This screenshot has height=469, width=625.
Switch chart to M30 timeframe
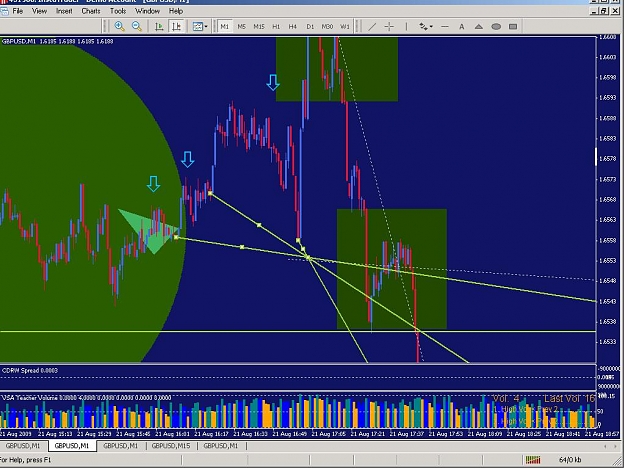pyautogui.click(x=327, y=26)
